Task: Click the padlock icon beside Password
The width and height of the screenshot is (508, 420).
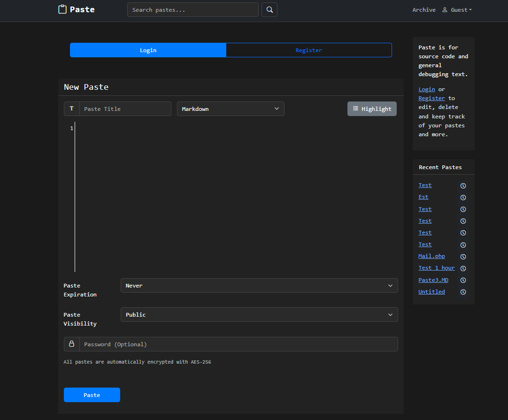Action: [x=72, y=344]
